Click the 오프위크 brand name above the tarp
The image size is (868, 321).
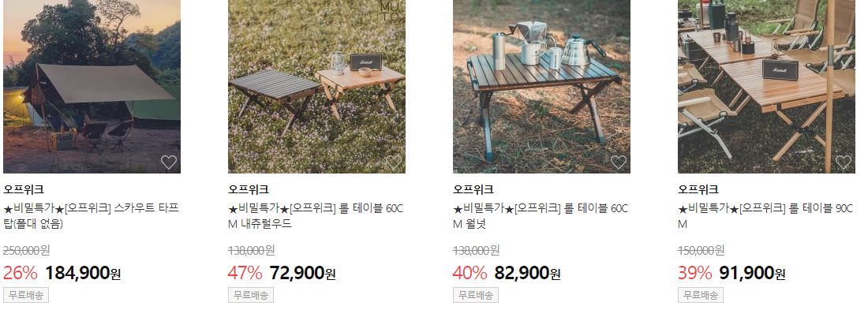[x=23, y=189]
